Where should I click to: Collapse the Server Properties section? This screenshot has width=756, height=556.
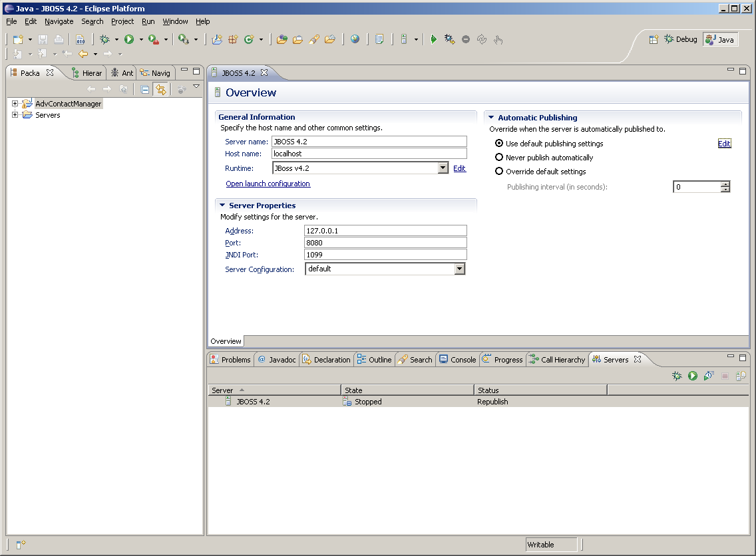(222, 206)
